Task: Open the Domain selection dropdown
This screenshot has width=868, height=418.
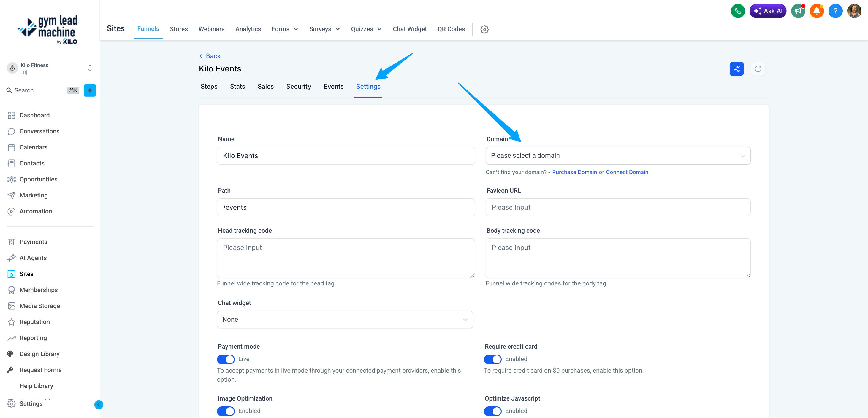Action: coord(618,155)
